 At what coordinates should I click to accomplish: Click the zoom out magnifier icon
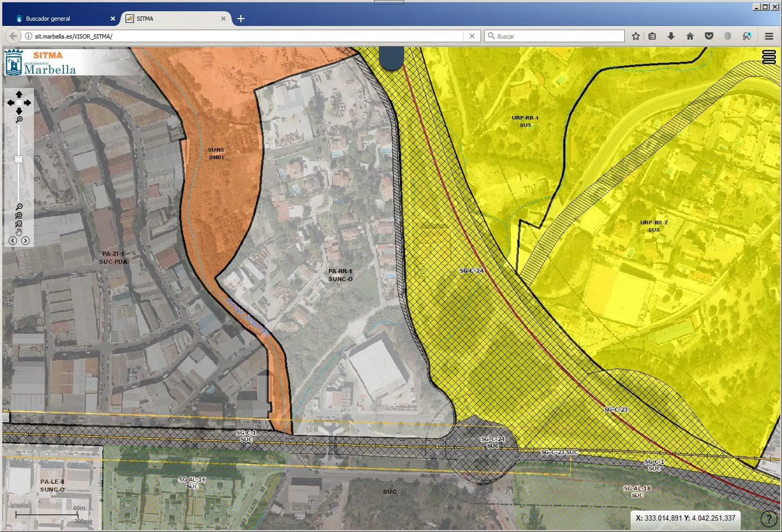19,207
